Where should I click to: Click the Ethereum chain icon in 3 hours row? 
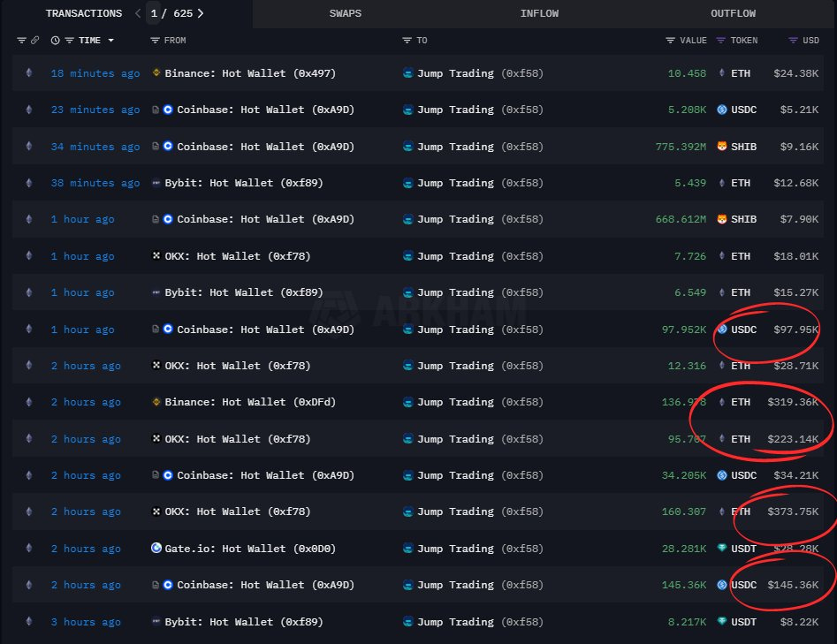point(29,621)
